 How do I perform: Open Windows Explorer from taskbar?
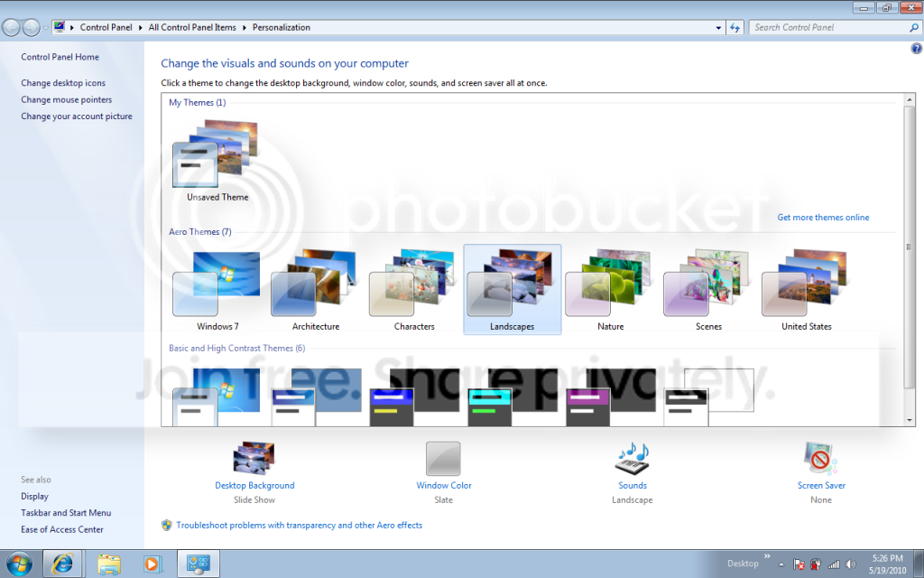[x=108, y=564]
